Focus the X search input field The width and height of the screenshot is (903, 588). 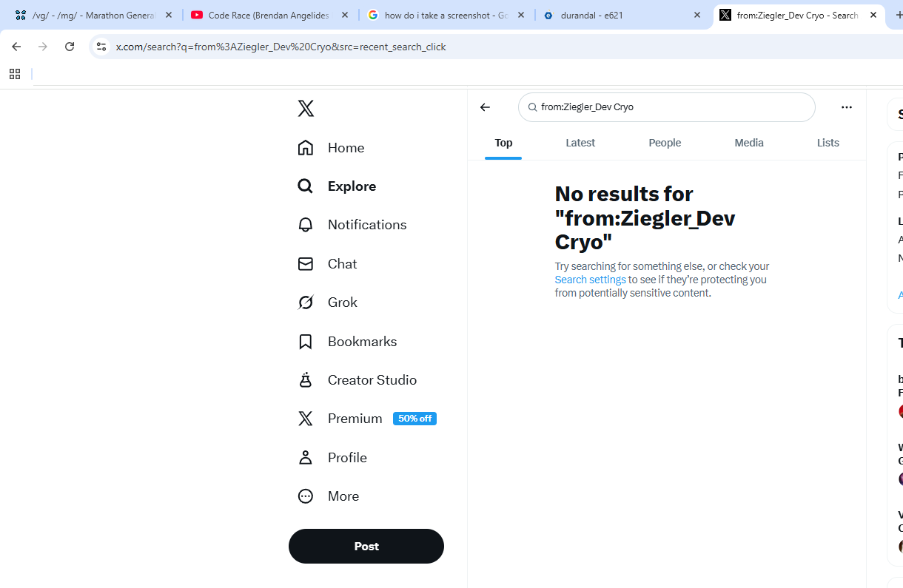(x=667, y=107)
